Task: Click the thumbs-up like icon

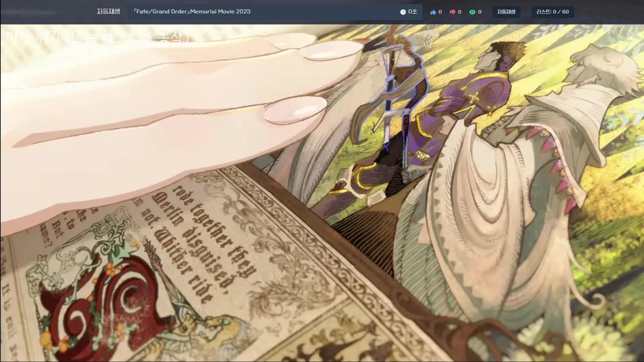Action: click(x=433, y=12)
